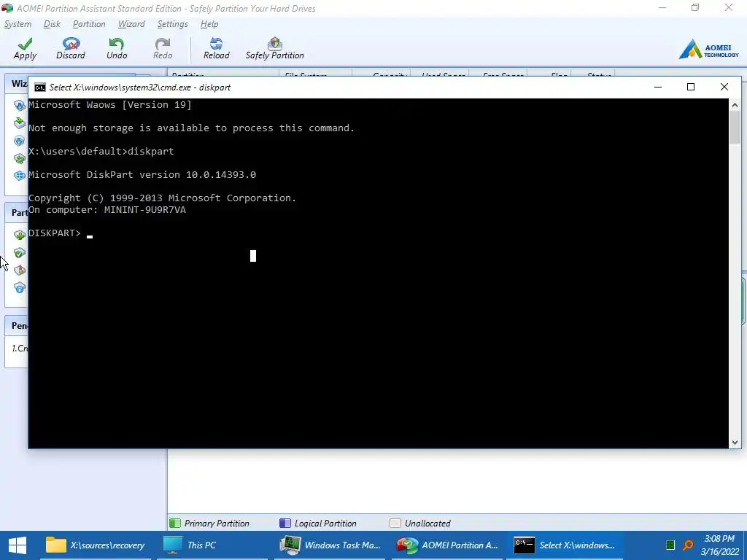The image size is (747, 560).
Task: Undo the last operation in AOMEI
Action: coord(117,49)
